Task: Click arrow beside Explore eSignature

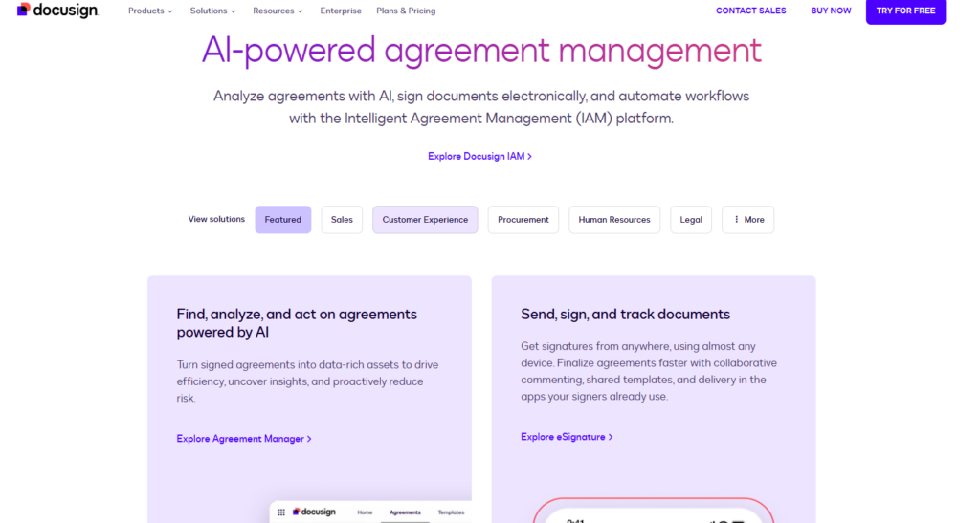Action: pos(611,438)
